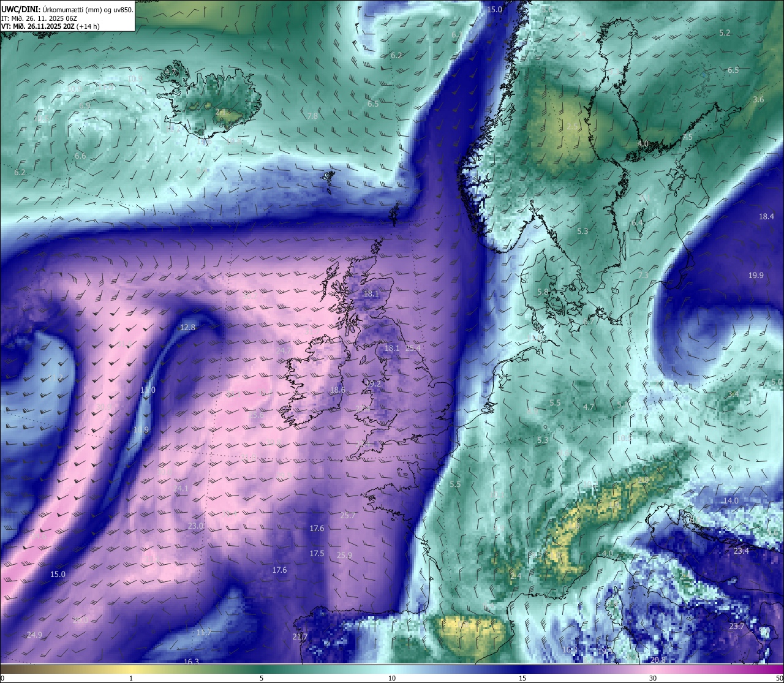Click the 11.7 value label

(204, 632)
